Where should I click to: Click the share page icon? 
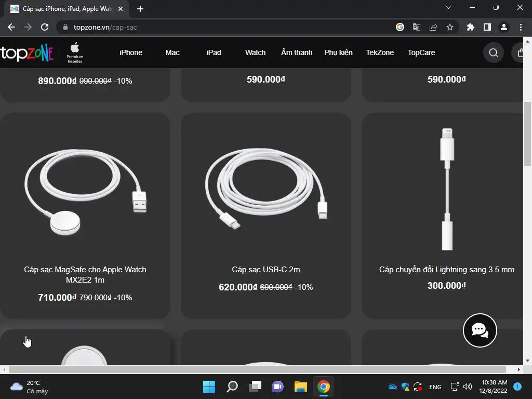[x=433, y=27]
